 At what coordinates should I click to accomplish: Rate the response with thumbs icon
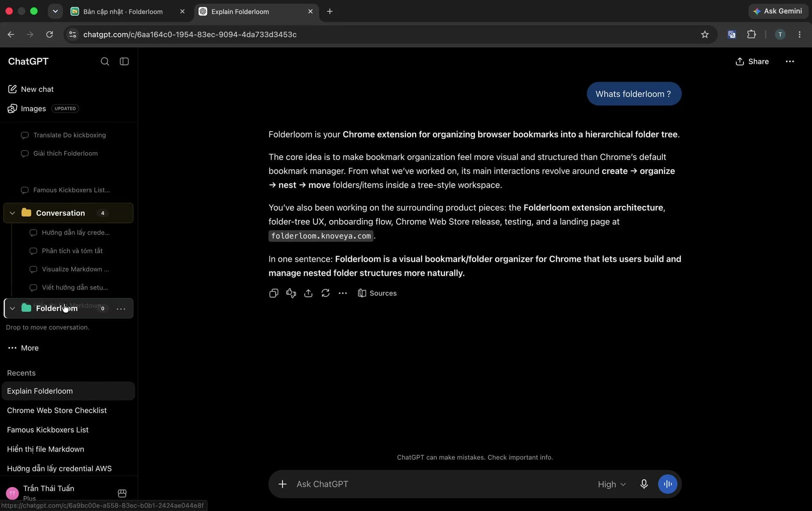(x=291, y=293)
